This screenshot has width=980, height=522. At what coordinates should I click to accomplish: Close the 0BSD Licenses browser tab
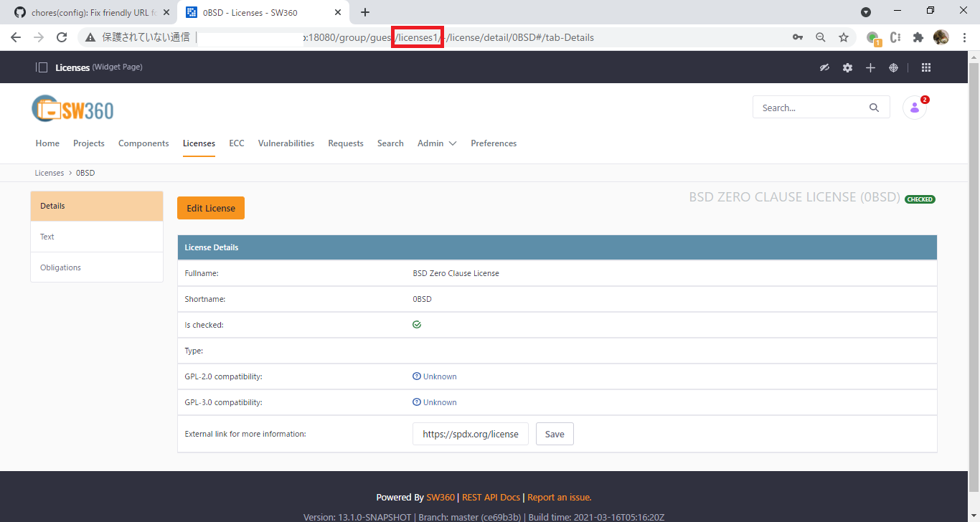point(339,12)
